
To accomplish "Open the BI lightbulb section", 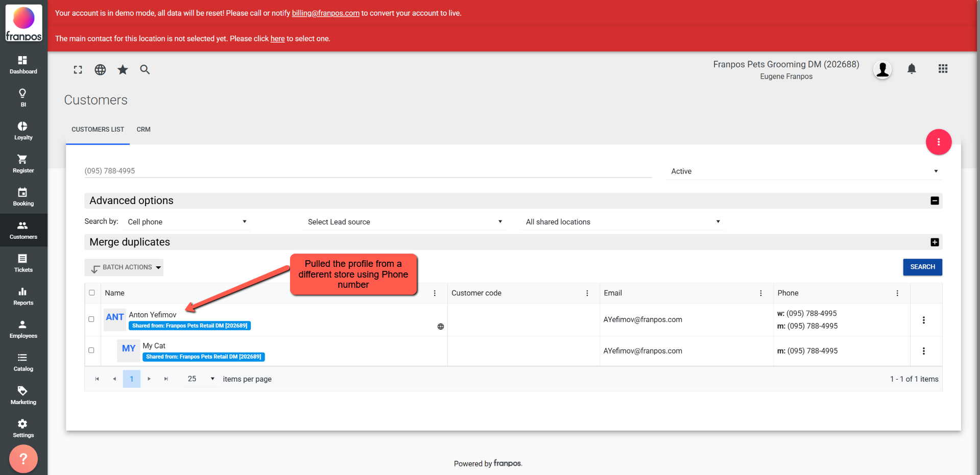I will tap(23, 98).
